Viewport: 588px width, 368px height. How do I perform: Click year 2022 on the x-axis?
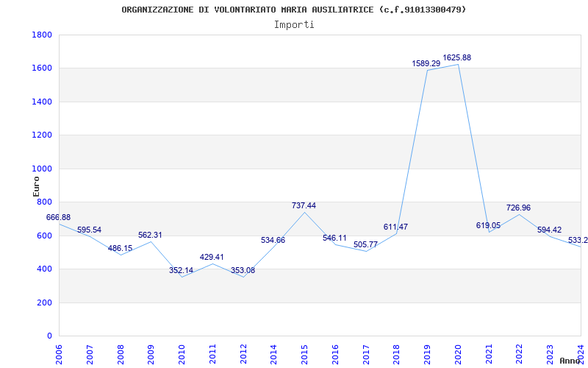(520, 354)
